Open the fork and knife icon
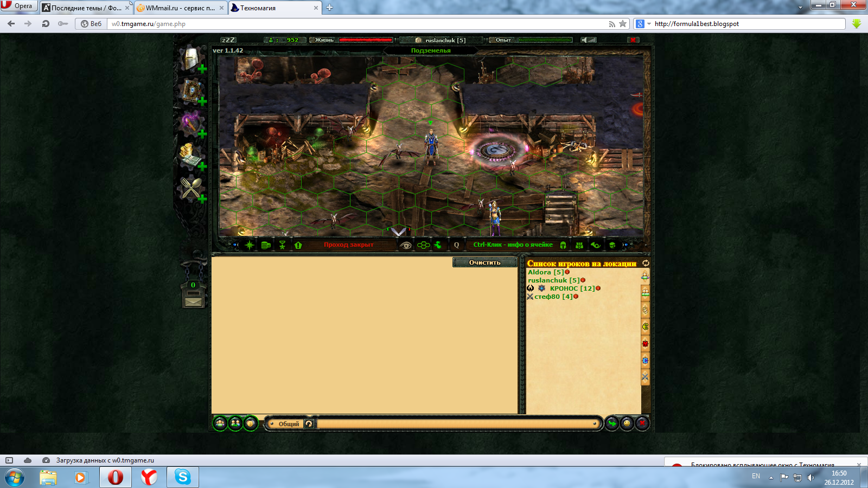Screen dimensions: 868x488 (x=192, y=189)
